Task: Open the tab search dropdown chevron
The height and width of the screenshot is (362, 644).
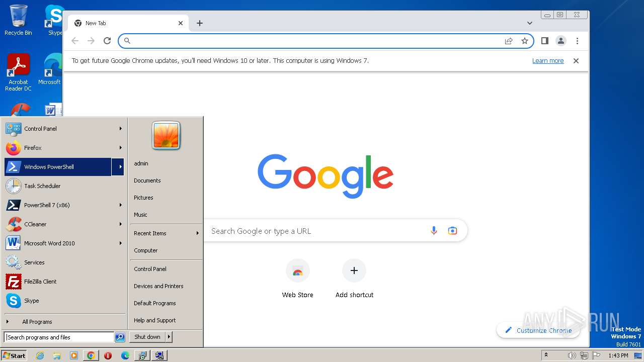Action: pos(530,23)
